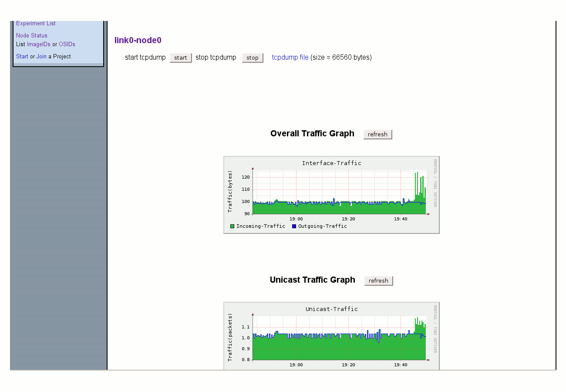
Task: Click the Unicast Traffic Graph heading
Action: point(313,280)
